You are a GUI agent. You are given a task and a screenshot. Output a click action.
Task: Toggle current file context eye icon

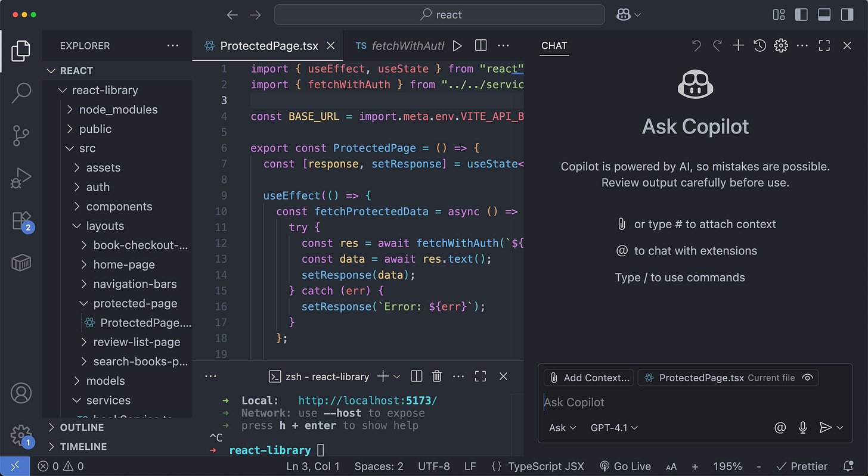(x=807, y=378)
